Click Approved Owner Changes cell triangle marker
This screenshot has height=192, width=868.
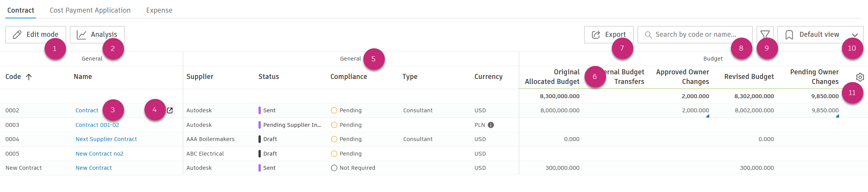(x=707, y=116)
